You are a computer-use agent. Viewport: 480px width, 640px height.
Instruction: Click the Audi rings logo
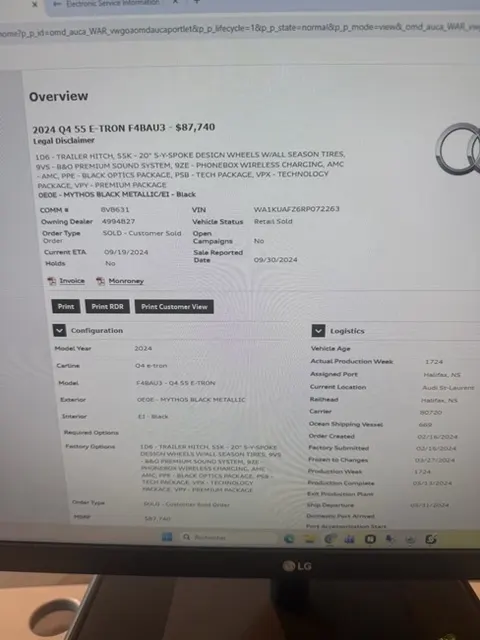458,149
